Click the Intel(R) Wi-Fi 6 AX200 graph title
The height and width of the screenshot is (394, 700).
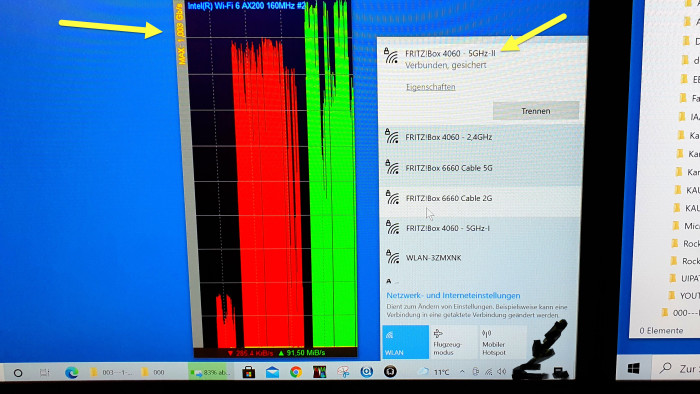246,6
